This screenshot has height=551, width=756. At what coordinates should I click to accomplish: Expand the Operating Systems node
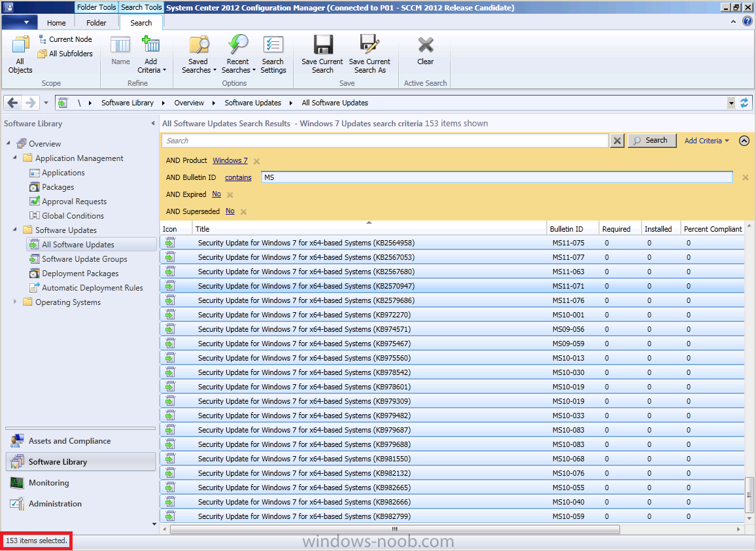coord(15,302)
